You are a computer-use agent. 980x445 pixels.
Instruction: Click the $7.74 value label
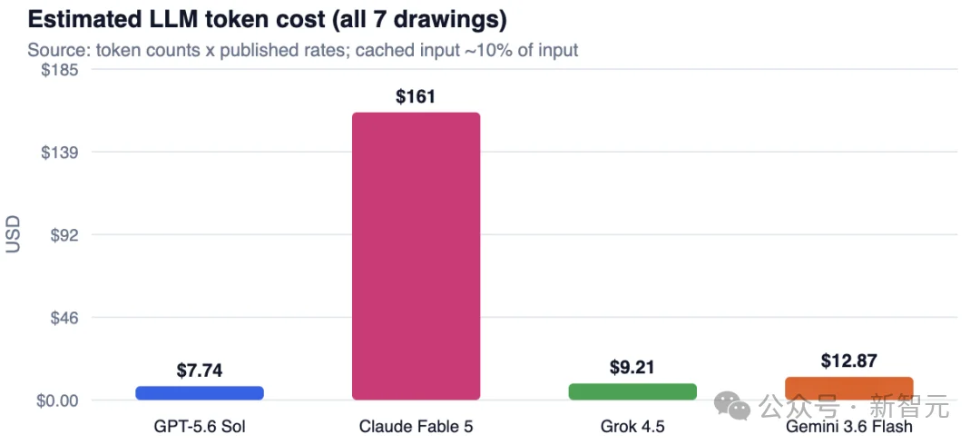click(200, 370)
